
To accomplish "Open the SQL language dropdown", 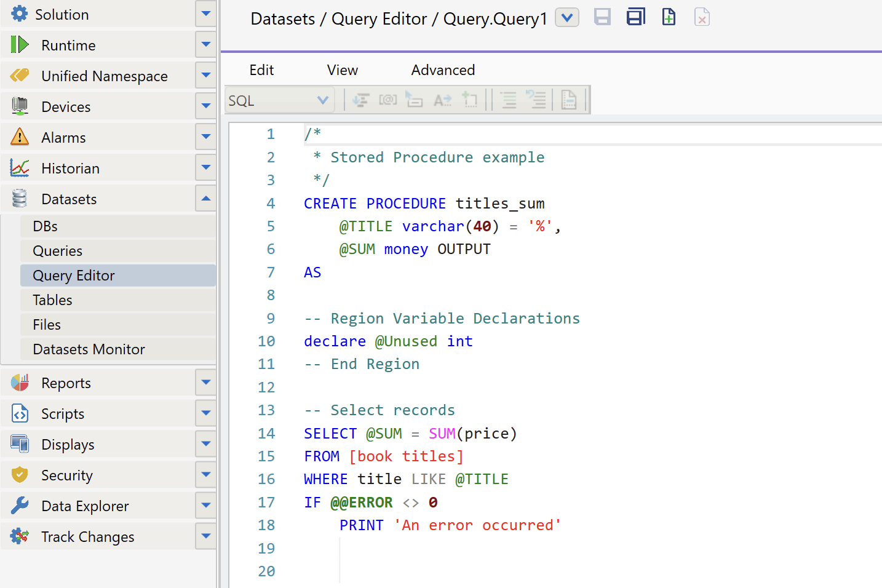I will pos(280,100).
